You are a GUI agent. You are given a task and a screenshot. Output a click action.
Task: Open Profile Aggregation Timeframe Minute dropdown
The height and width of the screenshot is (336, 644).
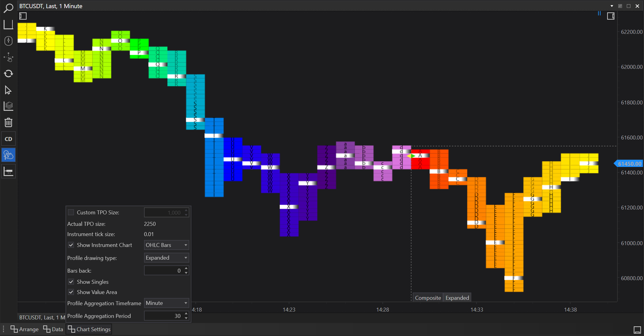(166, 303)
